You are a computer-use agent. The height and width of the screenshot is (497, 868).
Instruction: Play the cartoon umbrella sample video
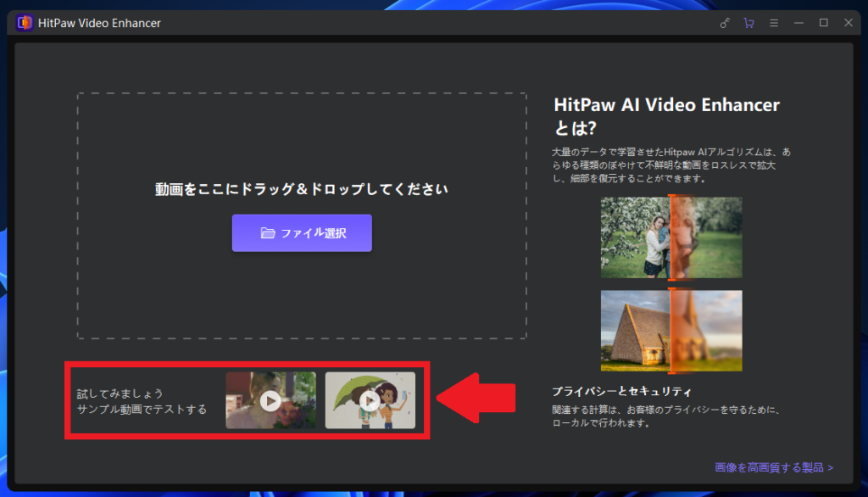coord(370,400)
